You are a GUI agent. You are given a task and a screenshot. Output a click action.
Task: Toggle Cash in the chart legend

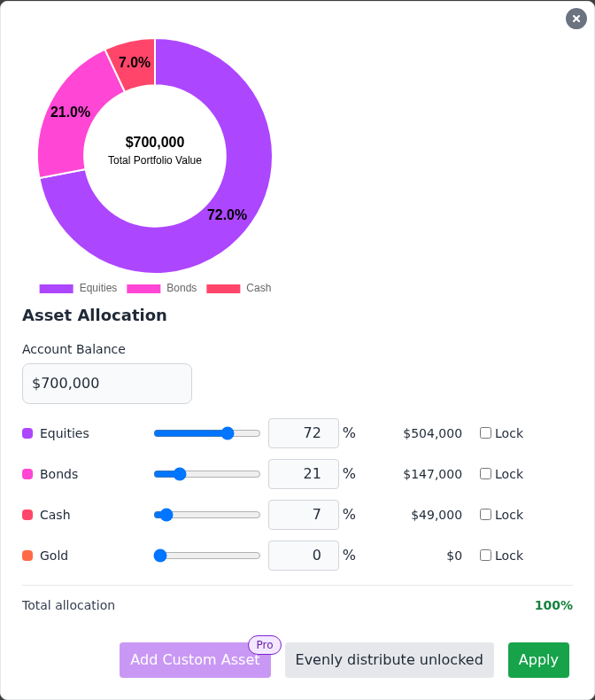pyautogui.click(x=239, y=288)
